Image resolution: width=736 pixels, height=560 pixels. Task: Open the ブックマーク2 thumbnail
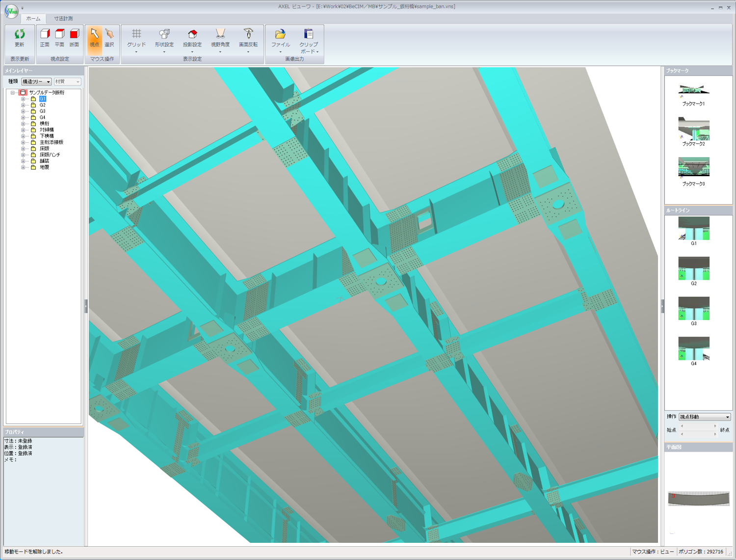(x=693, y=129)
